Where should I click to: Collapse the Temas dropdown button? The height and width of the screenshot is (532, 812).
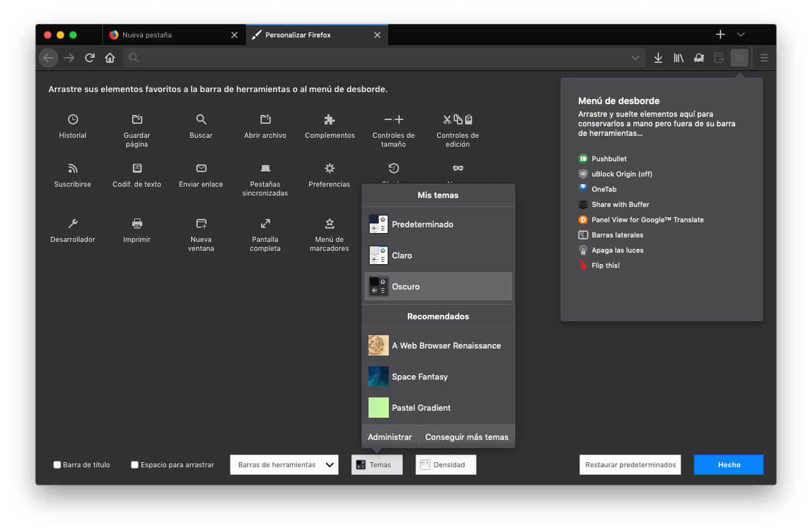coord(377,465)
